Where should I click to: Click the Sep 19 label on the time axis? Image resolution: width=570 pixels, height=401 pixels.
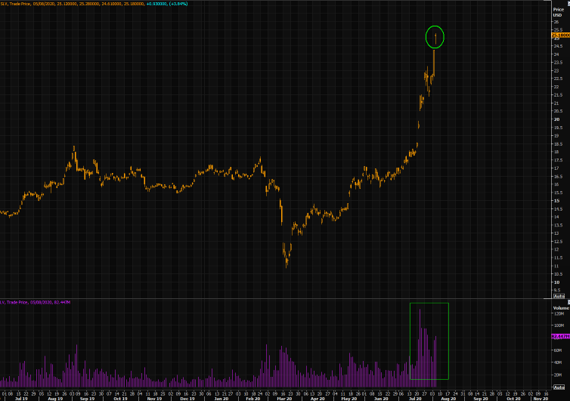pyautogui.click(x=87, y=398)
